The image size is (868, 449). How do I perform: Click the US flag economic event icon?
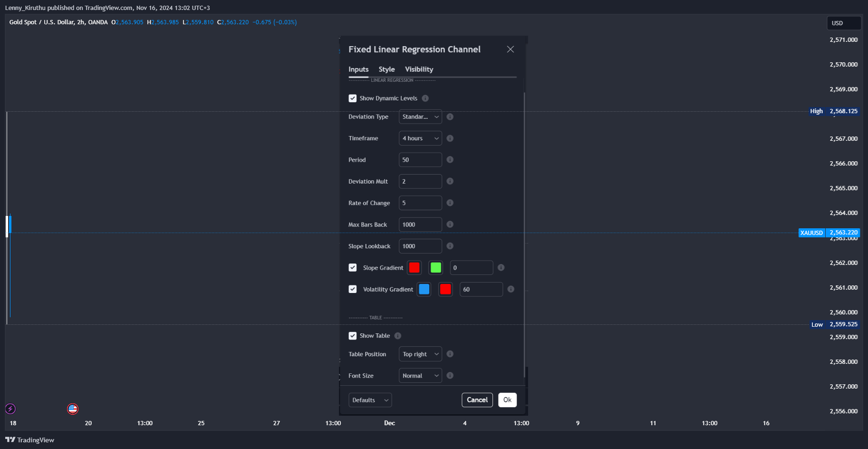coord(73,409)
